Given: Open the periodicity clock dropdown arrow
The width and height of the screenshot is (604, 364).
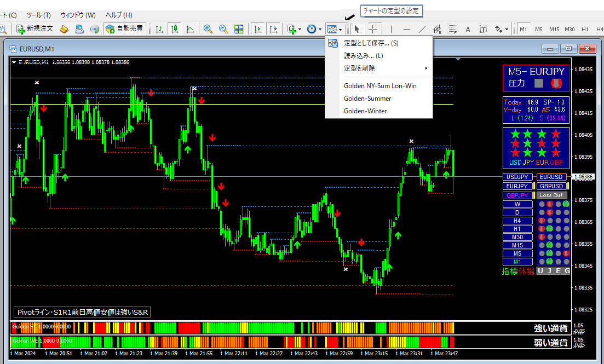Looking at the screenshot, I should point(320,29).
